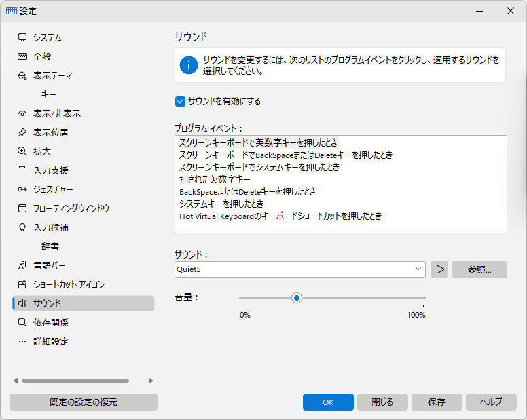Viewport: 527px width, 420px height.
Task: Click the 拡大 magnifier icon
Action: (x=22, y=151)
